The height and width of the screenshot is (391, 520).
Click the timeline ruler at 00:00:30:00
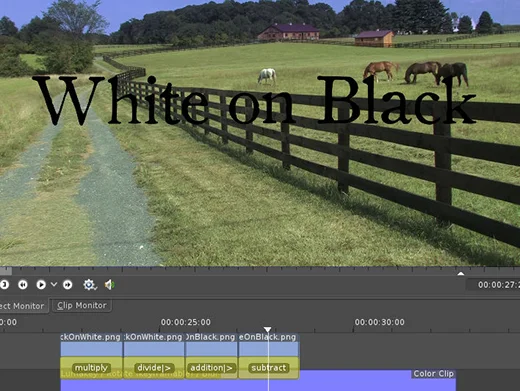point(379,322)
